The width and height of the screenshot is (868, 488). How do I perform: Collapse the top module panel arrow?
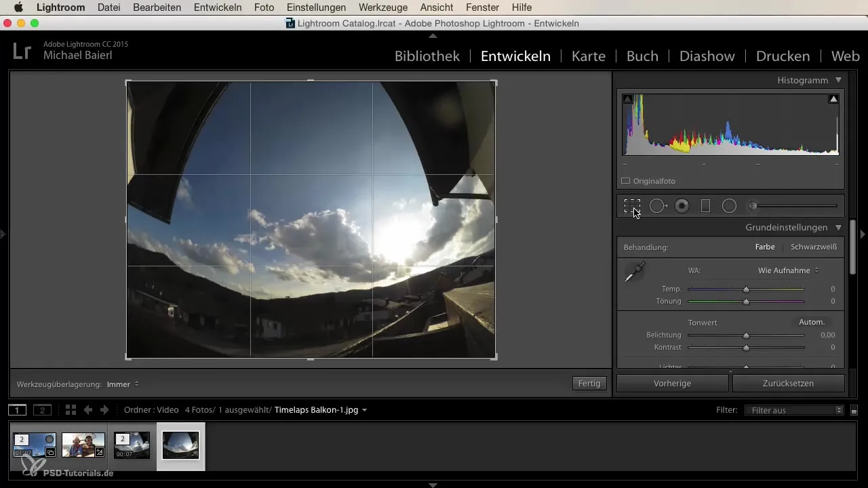433,35
